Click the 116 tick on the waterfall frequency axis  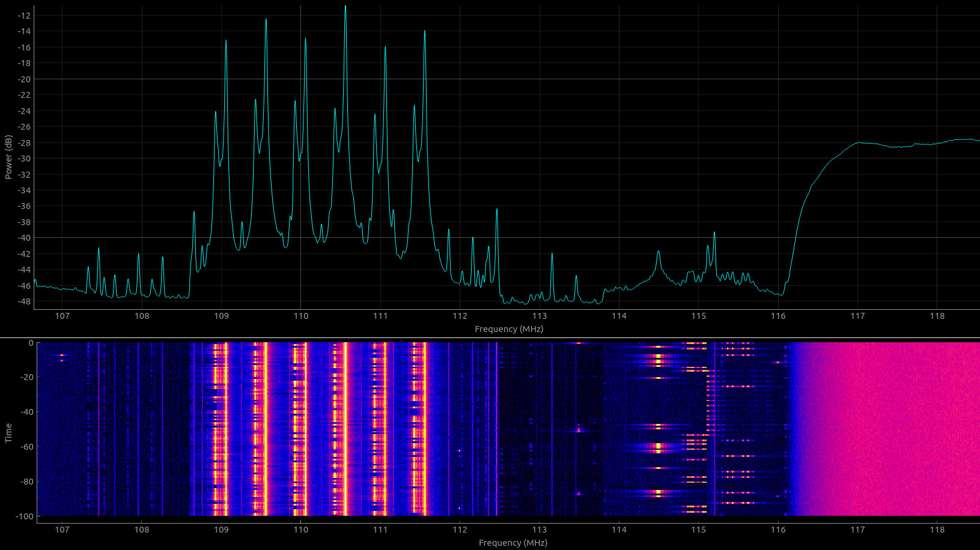click(x=778, y=530)
